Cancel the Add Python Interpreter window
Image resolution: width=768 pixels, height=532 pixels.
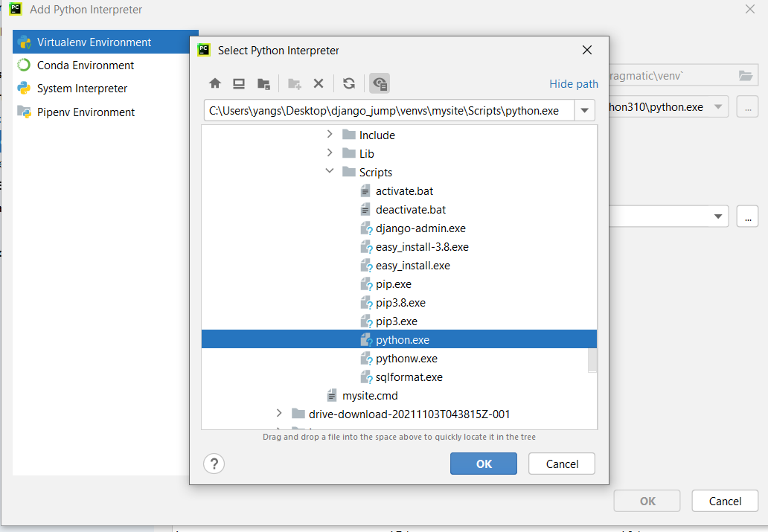point(725,501)
